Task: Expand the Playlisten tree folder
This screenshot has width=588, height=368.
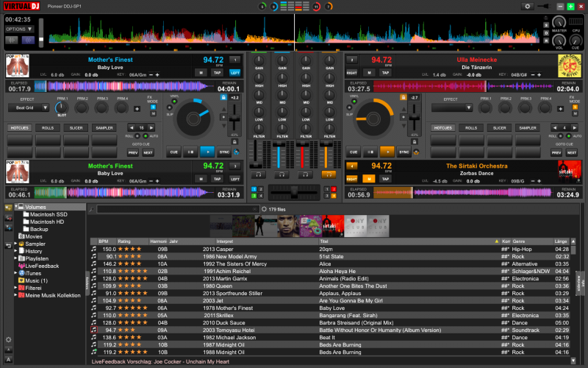Action: (x=16, y=258)
